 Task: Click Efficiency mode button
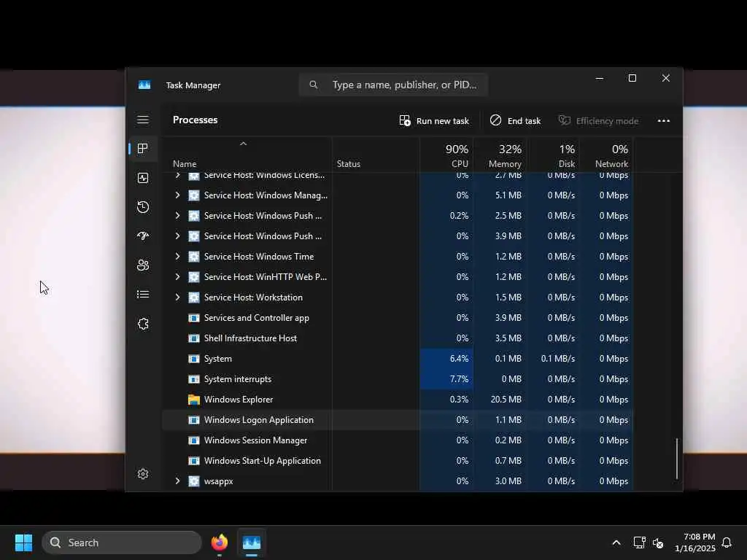[598, 121]
